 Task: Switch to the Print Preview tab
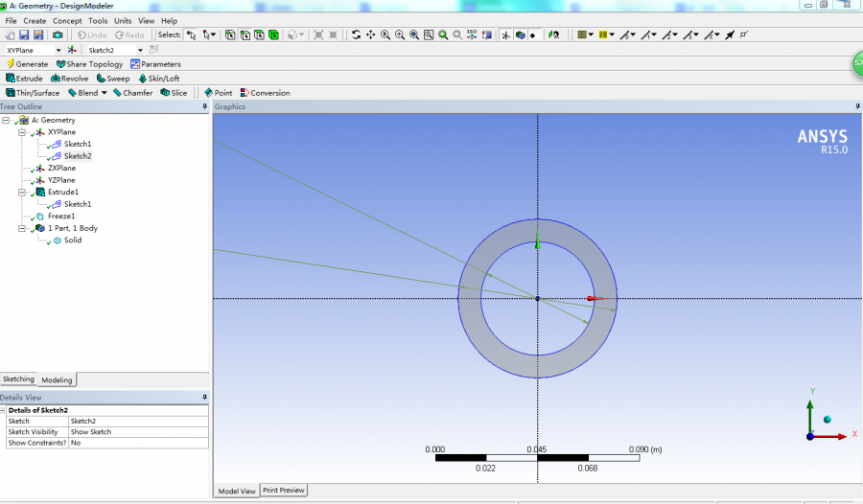pyautogui.click(x=284, y=491)
